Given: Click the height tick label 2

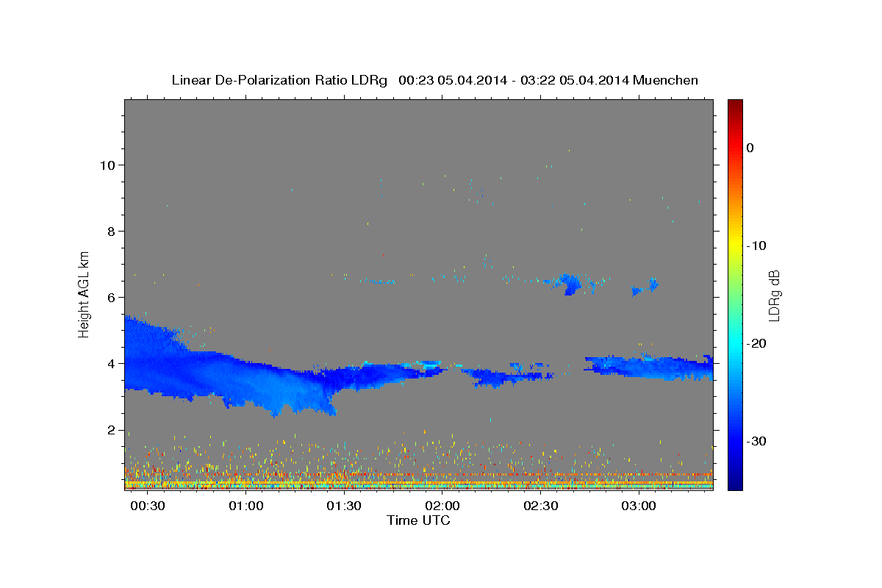Looking at the screenshot, I should click(111, 430).
